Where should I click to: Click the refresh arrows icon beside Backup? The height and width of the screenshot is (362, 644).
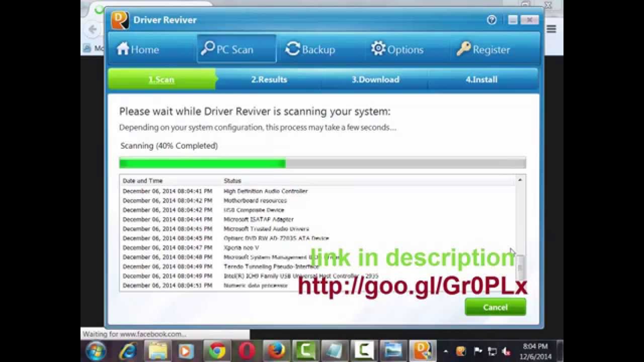point(292,49)
